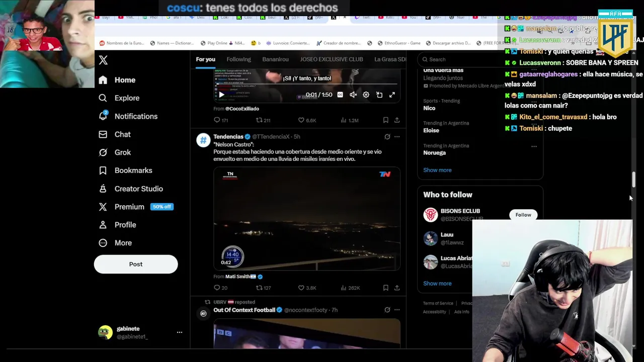The image size is (644, 362).
Task: Switch to the Following tab
Action: coord(238,59)
